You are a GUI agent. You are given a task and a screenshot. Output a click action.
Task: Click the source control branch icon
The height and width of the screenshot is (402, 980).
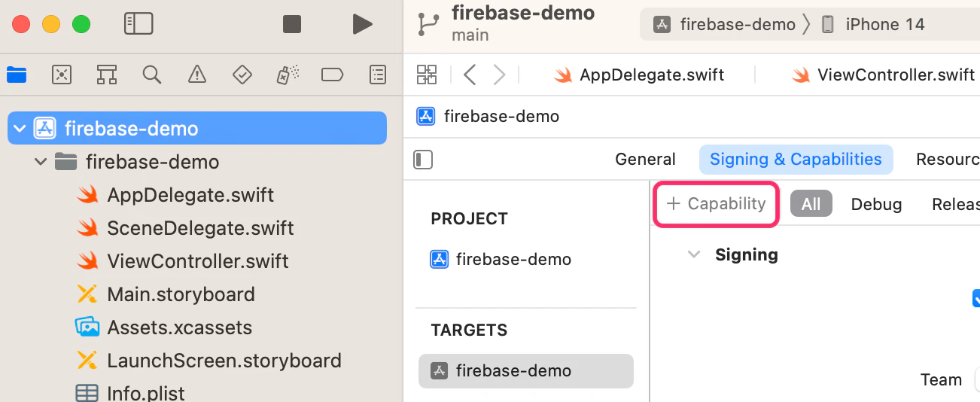(428, 24)
